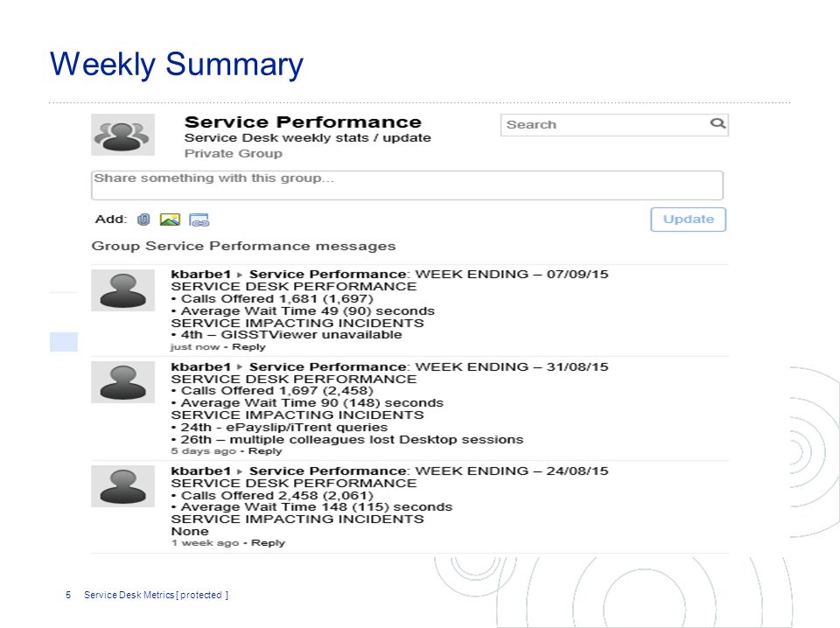Add a link using the chain icon
The height and width of the screenshot is (628, 840).
pyautogui.click(x=199, y=220)
